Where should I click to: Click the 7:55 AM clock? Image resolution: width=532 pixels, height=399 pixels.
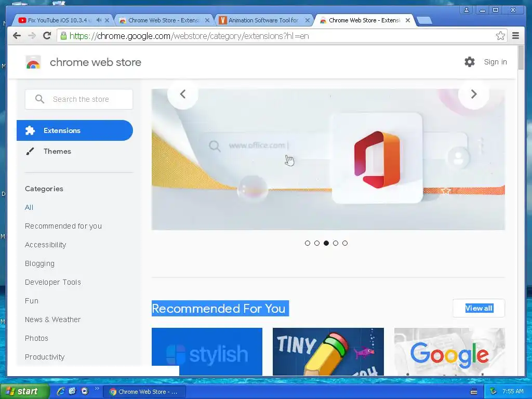click(513, 391)
